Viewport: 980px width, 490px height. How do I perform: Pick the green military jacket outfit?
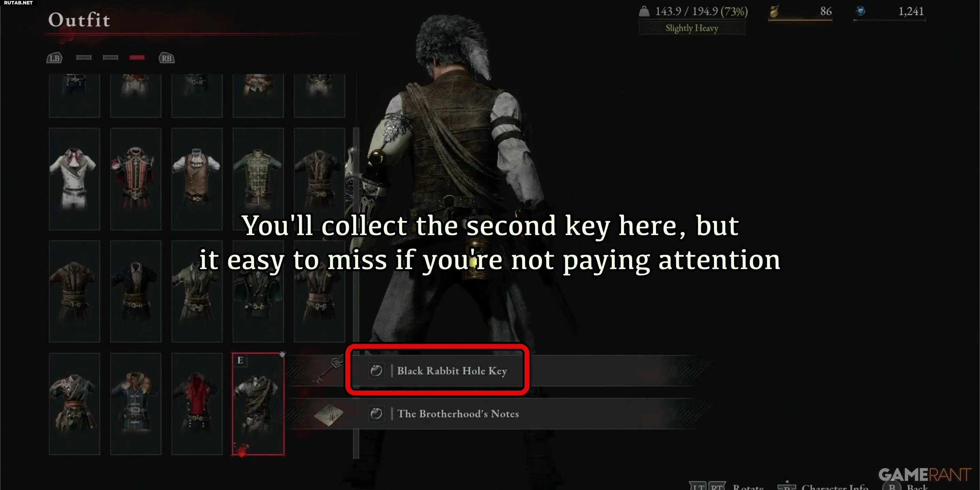point(258,179)
